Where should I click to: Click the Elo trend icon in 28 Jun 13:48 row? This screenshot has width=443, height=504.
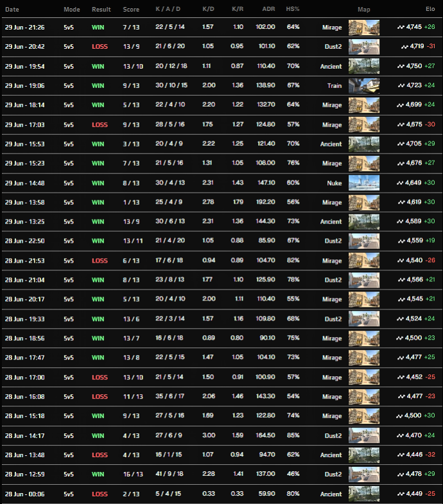tap(401, 455)
